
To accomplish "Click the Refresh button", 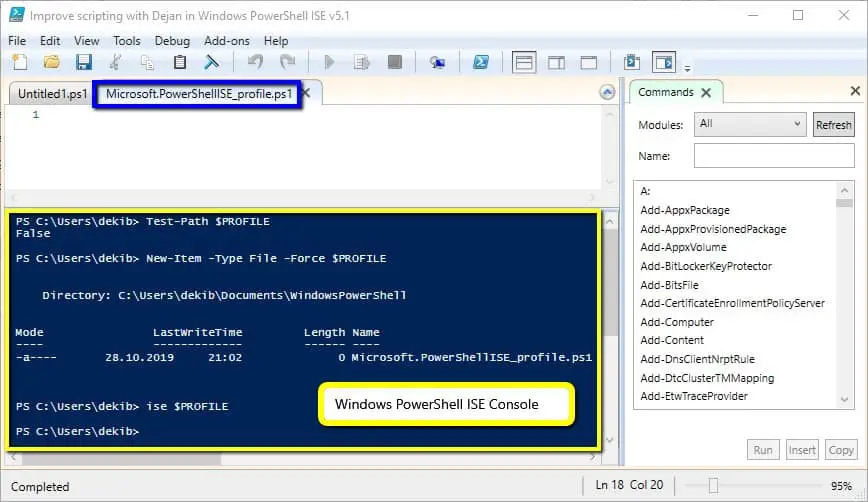I will [833, 125].
